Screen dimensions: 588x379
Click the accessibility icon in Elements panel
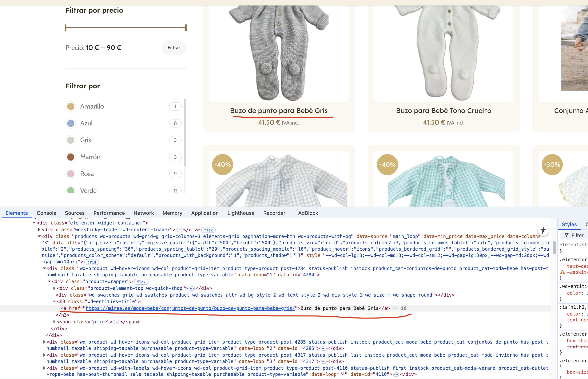pyautogui.click(x=543, y=231)
